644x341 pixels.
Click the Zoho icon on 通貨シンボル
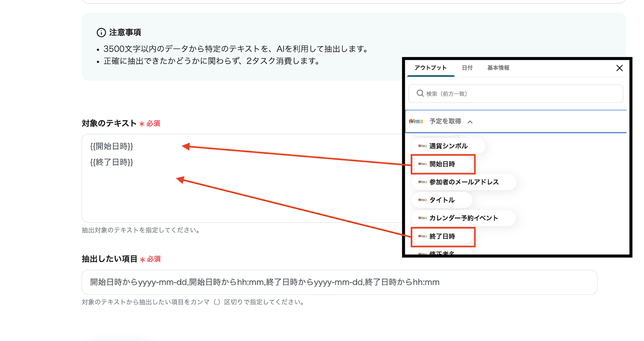422,146
